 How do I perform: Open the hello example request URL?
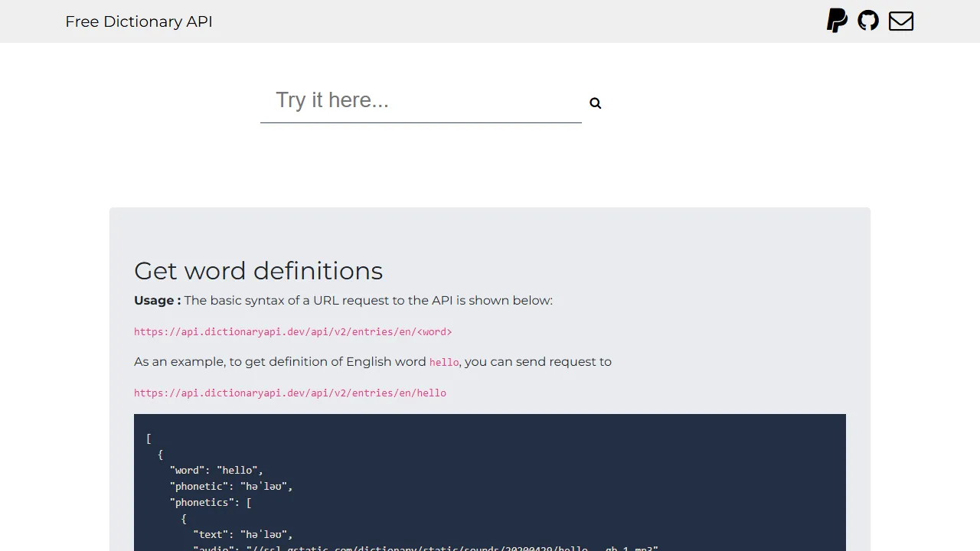(290, 393)
